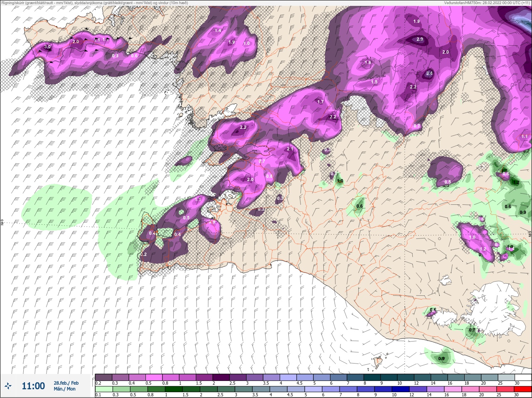Select the darkest purple swatch between 2 and 2.5
This screenshot has width=532, height=398.
(221, 377)
